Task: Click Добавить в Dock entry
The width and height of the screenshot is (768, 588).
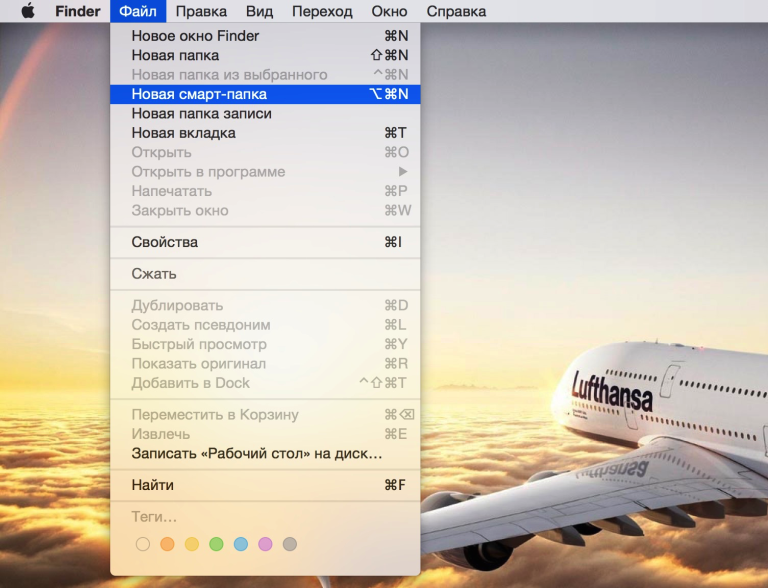Action: click(x=265, y=383)
